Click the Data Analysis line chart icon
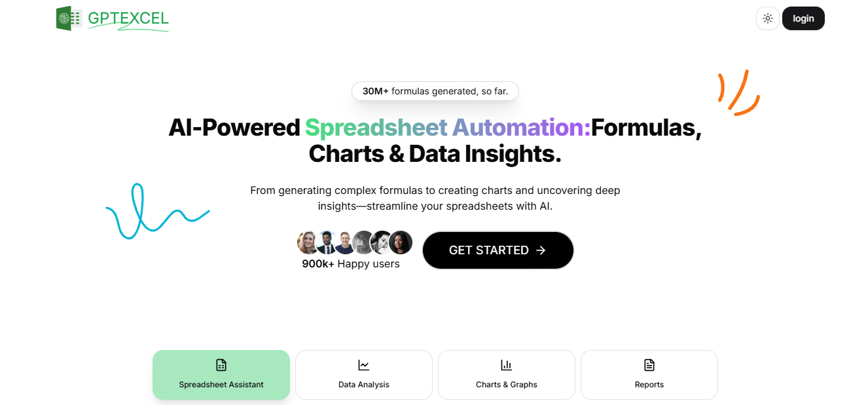Viewport: 868px width, 405px height. (364, 365)
